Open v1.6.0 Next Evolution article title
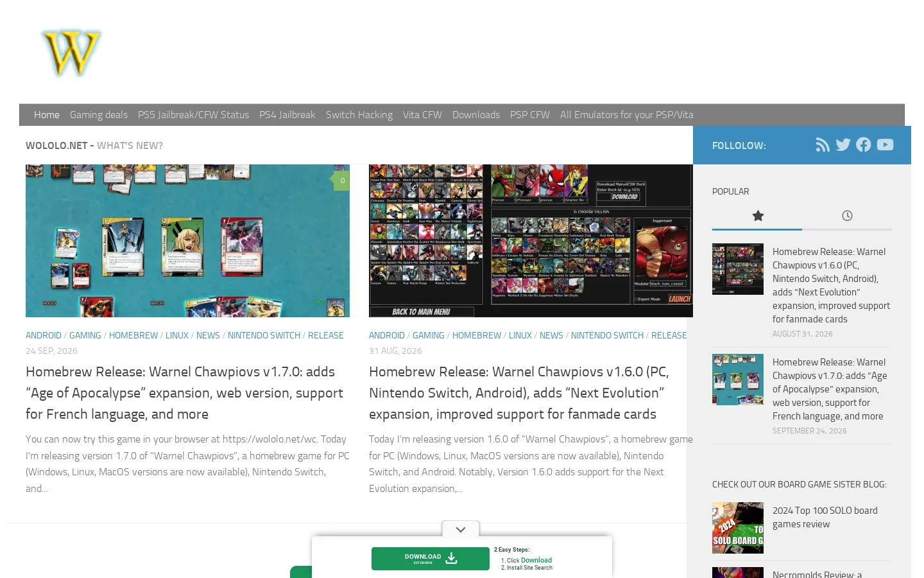Image resolution: width=924 pixels, height=578 pixels. [x=519, y=393]
